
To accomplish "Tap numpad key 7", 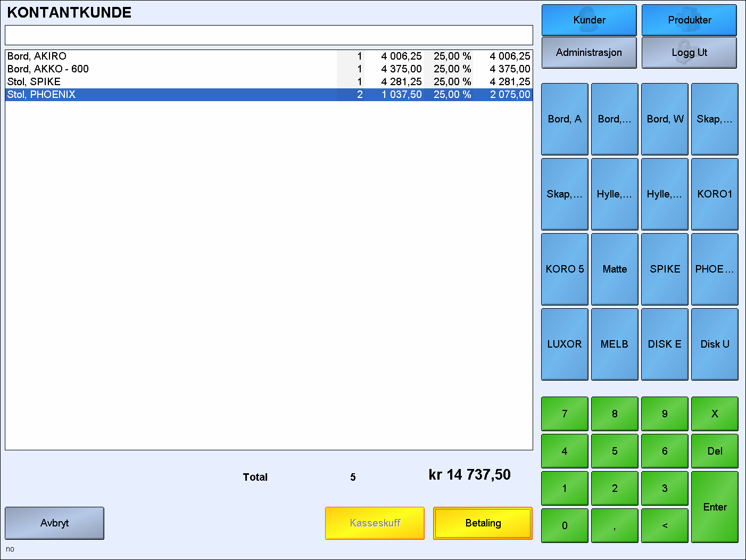I will (565, 414).
